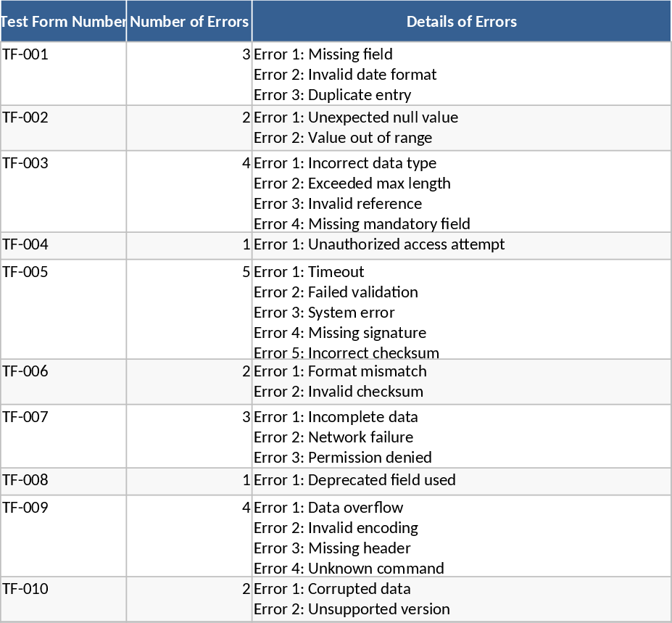Select the TF-010 form number cell
This screenshot has width=672, height=623.
63,598
